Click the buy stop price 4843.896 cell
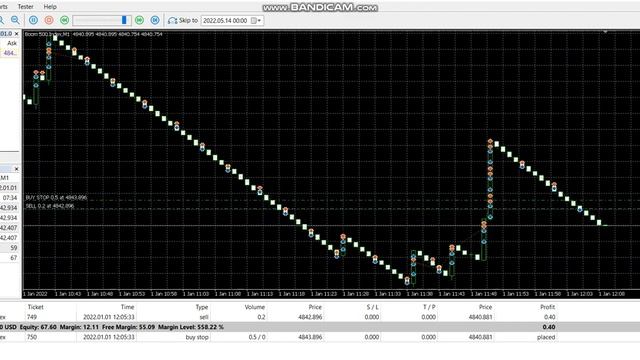The image size is (640, 360). click(x=310, y=337)
